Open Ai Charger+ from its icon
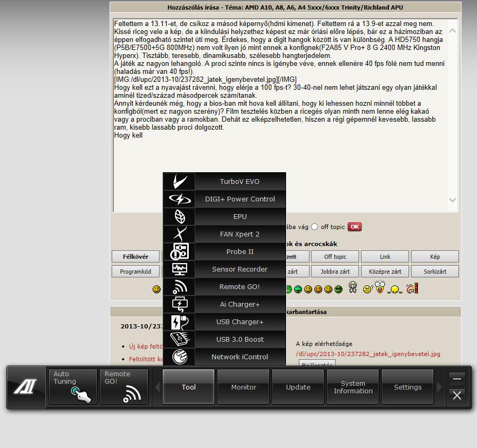The width and height of the screenshot is (477, 448). point(180,304)
